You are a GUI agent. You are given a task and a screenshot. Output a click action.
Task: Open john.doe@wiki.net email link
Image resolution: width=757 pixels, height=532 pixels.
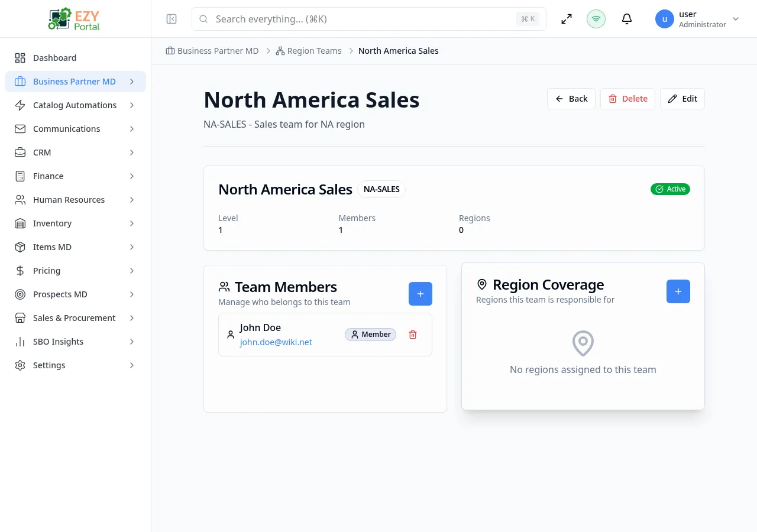point(276,342)
